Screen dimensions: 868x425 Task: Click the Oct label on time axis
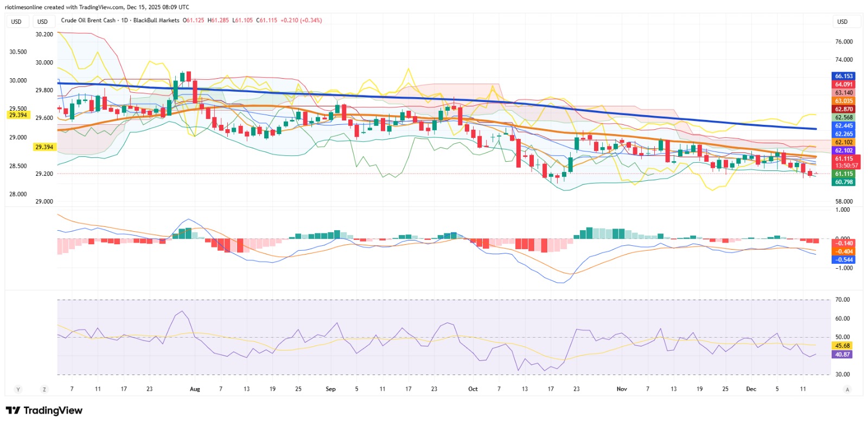tap(473, 389)
